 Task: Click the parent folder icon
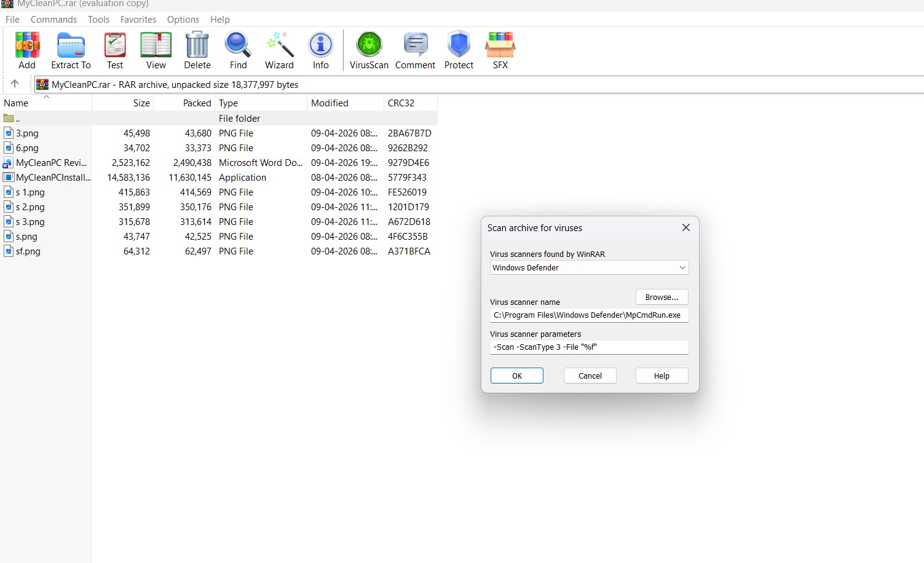[x=9, y=118]
